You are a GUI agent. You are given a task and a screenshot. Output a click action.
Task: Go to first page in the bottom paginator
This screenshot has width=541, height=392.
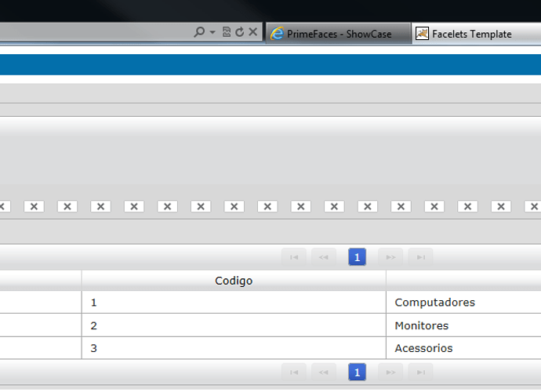294,372
